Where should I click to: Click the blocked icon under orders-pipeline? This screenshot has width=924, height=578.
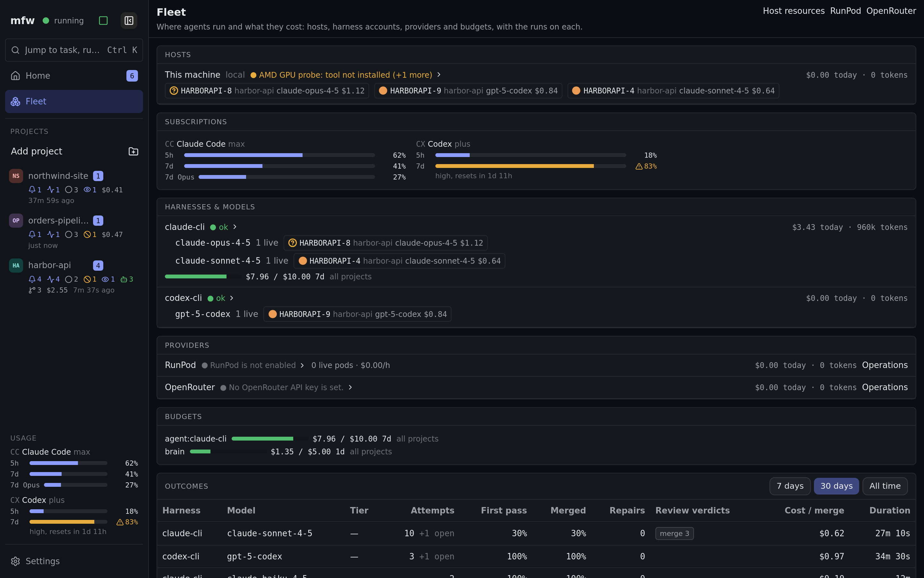pyautogui.click(x=87, y=235)
